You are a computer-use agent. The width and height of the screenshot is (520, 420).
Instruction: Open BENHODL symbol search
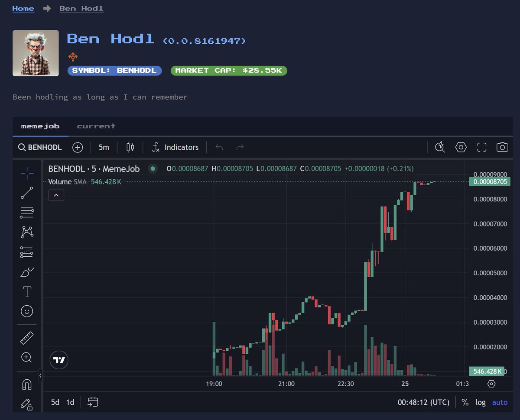pos(40,147)
